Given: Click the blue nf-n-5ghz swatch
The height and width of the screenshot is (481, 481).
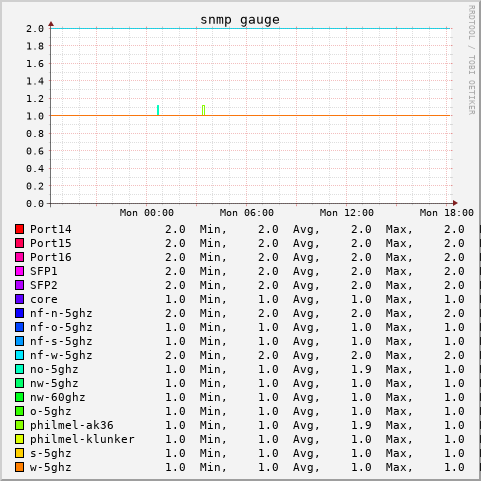Looking at the screenshot, I should point(20,313).
